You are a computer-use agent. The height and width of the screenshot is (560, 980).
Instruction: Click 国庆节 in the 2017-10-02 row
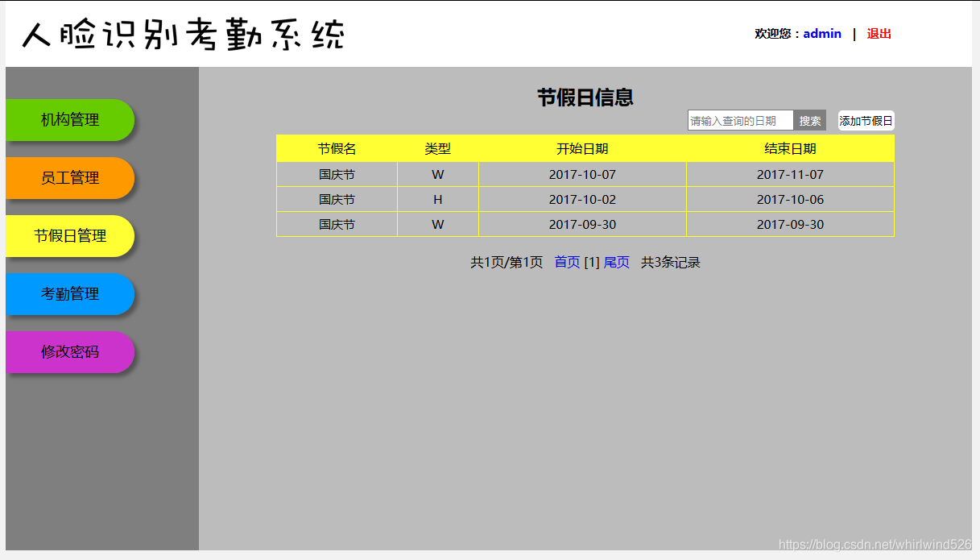pyautogui.click(x=337, y=200)
